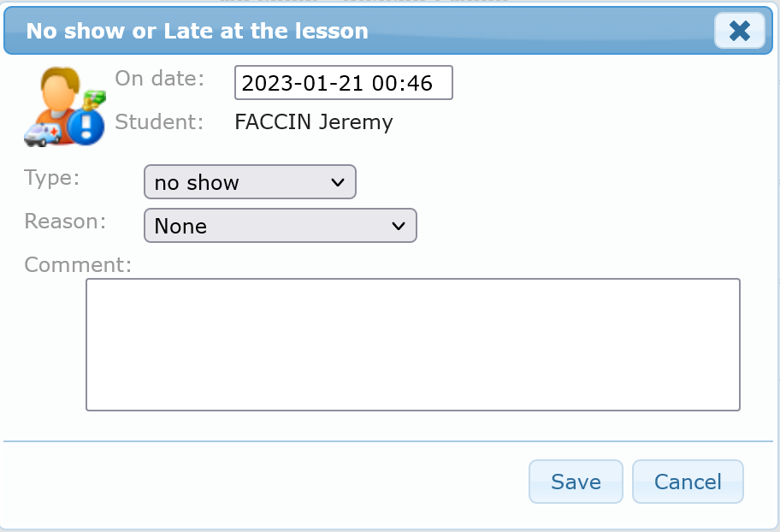Click the 'Student:' label
Viewport: 780px width, 532px height.
[x=159, y=122]
